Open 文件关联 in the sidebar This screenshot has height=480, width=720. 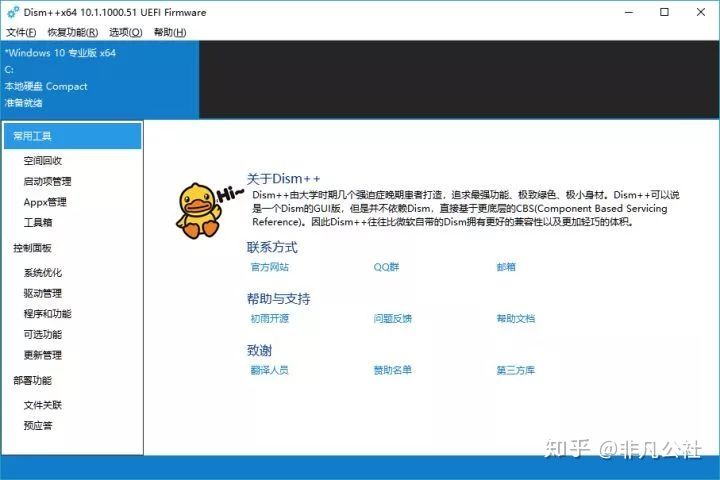pyautogui.click(x=43, y=405)
